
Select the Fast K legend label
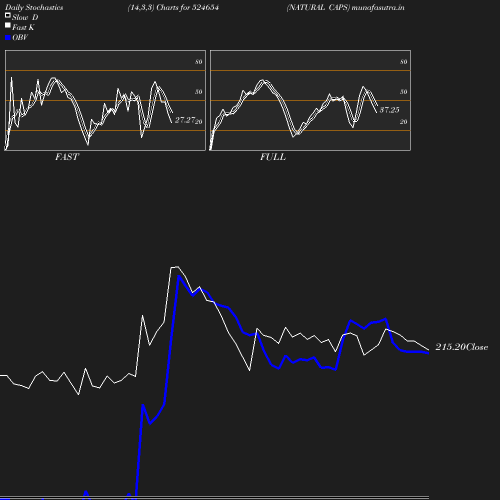(23, 27)
